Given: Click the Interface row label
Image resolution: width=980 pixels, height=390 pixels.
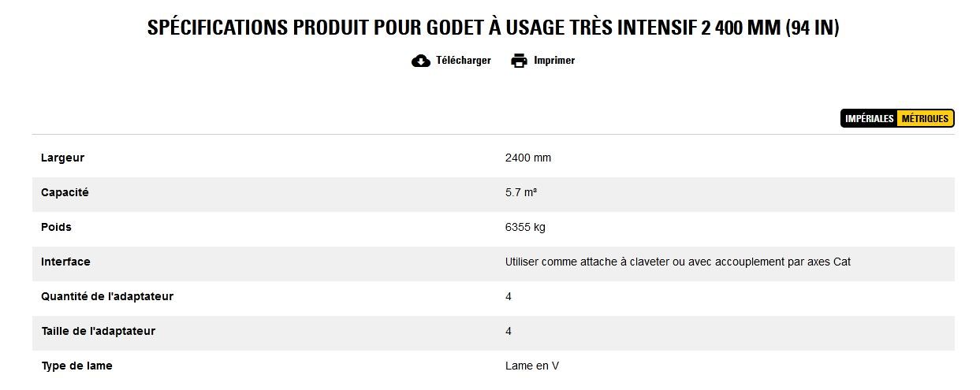Looking at the screenshot, I should coord(65,262).
